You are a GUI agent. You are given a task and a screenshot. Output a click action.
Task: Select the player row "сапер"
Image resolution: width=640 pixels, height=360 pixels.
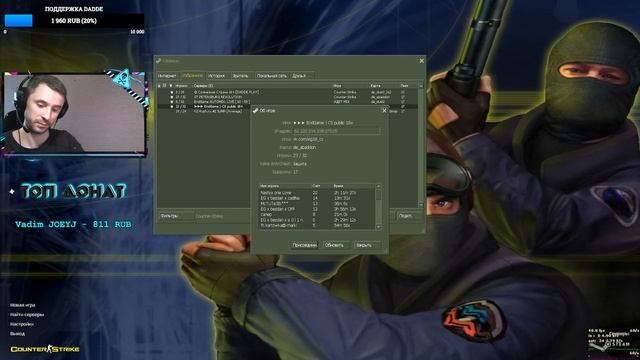(317, 214)
